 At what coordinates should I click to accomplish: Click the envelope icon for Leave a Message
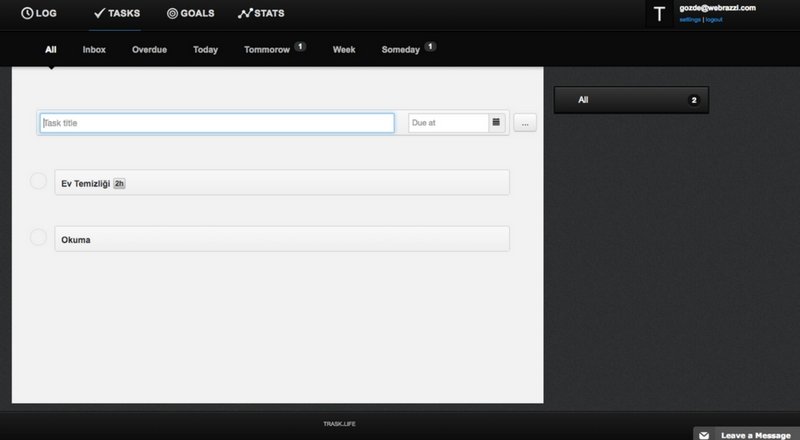705,435
